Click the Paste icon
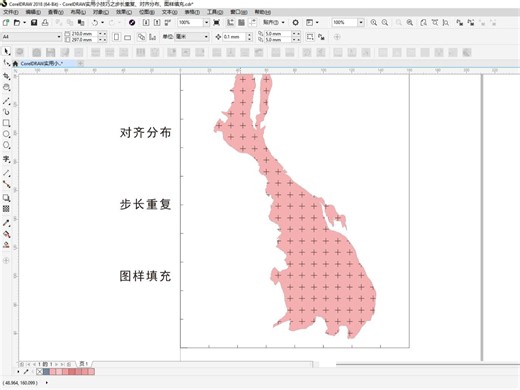520x390 pixels. point(81,23)
